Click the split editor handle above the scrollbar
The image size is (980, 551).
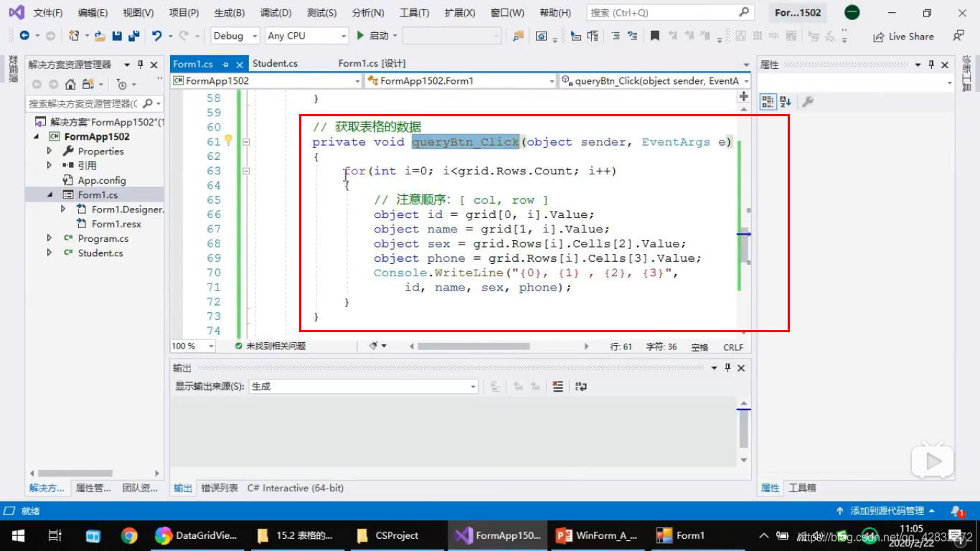tap(744, 96)
